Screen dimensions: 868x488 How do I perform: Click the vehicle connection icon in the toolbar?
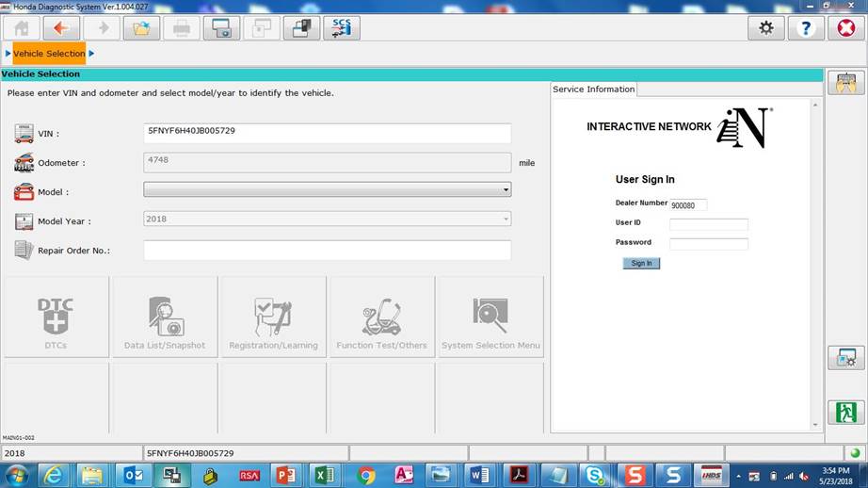[301, 28]
